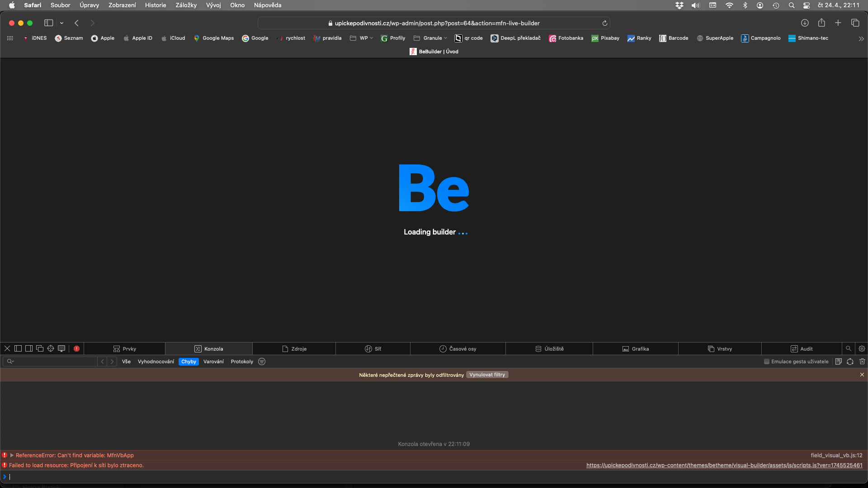Switch to the Konzola tab
This screenshot has width=868, height=488.
click(x=209, y=349)
